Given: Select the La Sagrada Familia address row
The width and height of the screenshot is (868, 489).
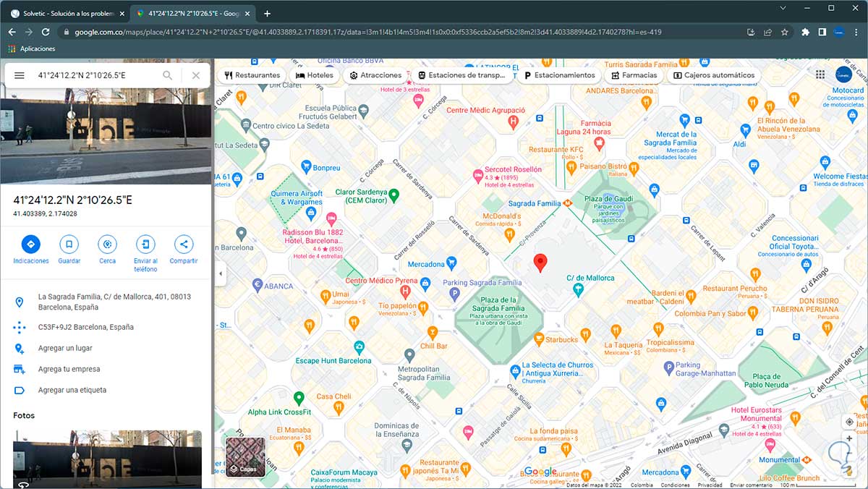Looking at the screenshot, I should [x=106, y=302].
